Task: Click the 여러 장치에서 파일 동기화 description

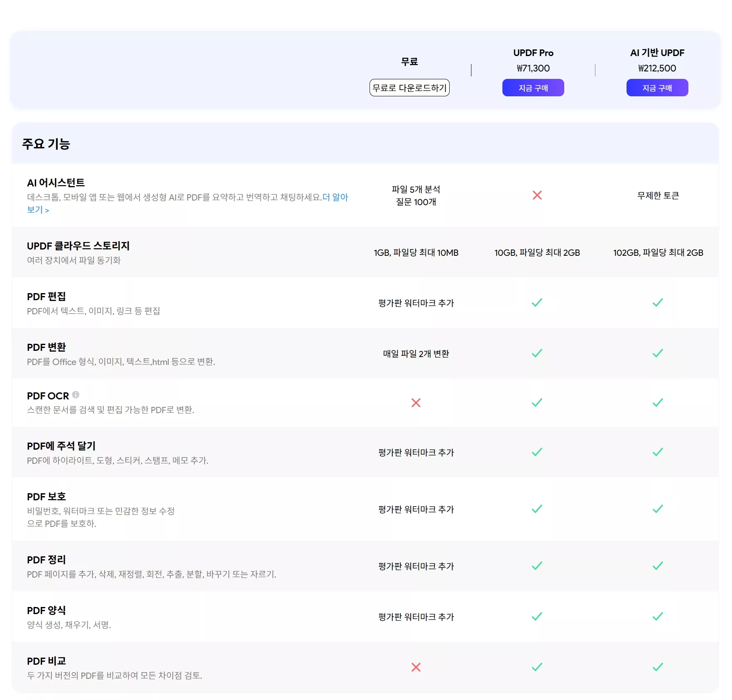Action: tap(73, 260)
